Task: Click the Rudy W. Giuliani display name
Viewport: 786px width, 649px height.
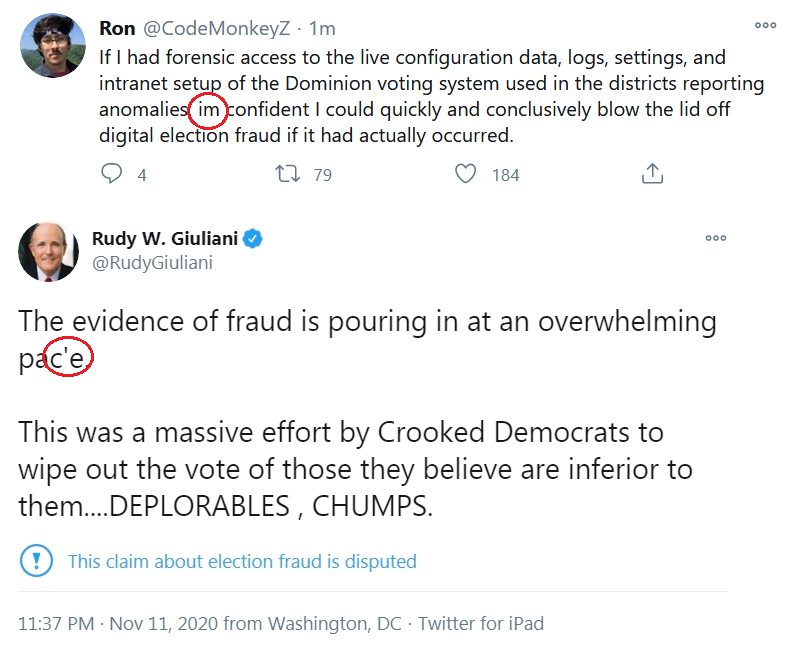Action: point(165,239)
